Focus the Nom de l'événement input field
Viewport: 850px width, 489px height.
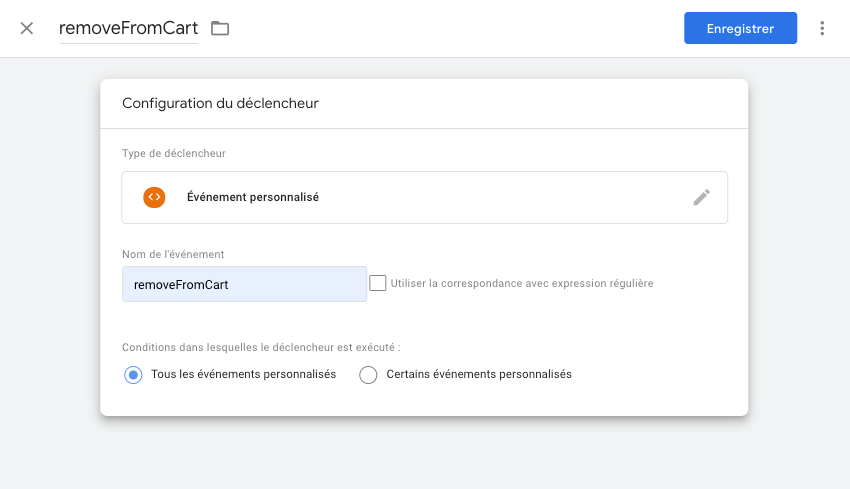[244, 284]
